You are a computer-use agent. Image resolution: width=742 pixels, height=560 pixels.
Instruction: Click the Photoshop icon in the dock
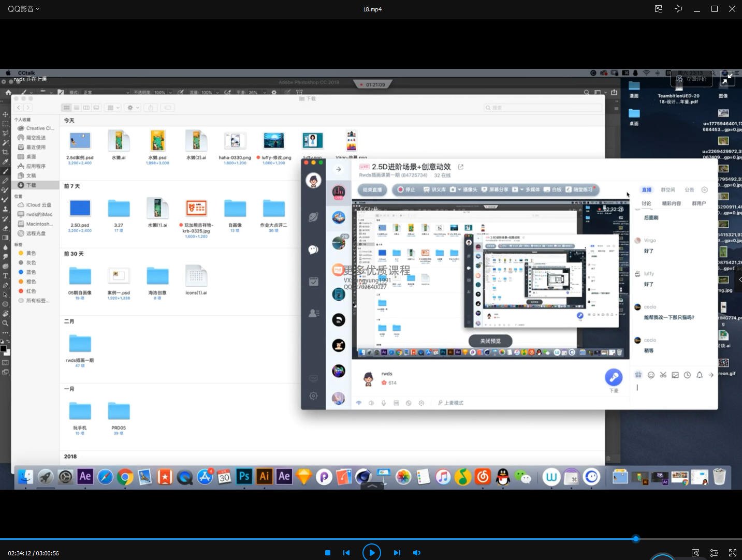point(244,476)
